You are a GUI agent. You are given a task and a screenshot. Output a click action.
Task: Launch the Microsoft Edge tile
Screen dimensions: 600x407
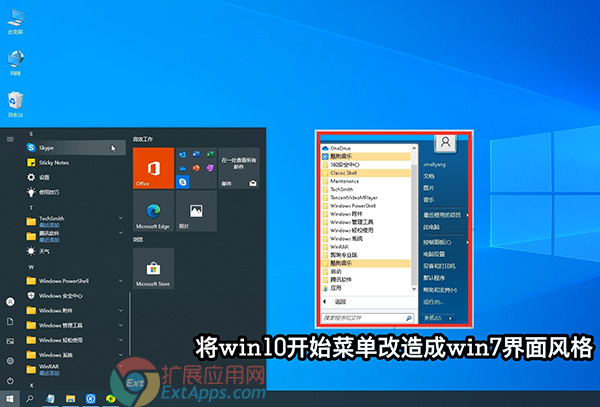coord(153,211)
